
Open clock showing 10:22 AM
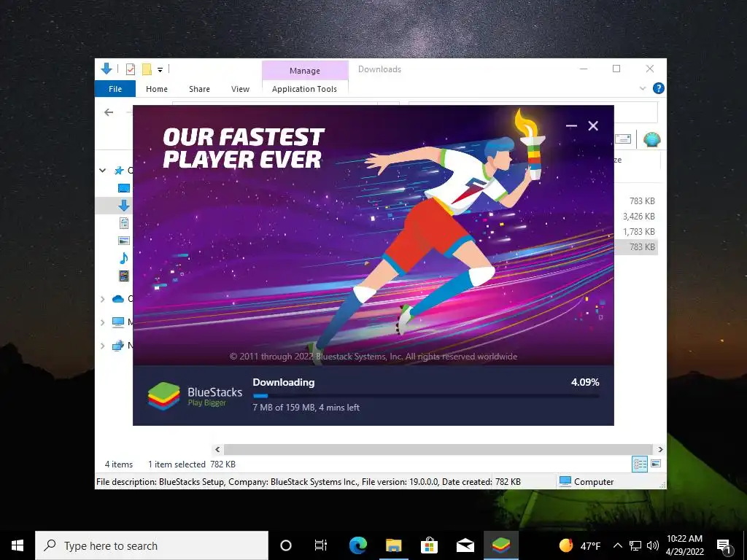(684, 545)
